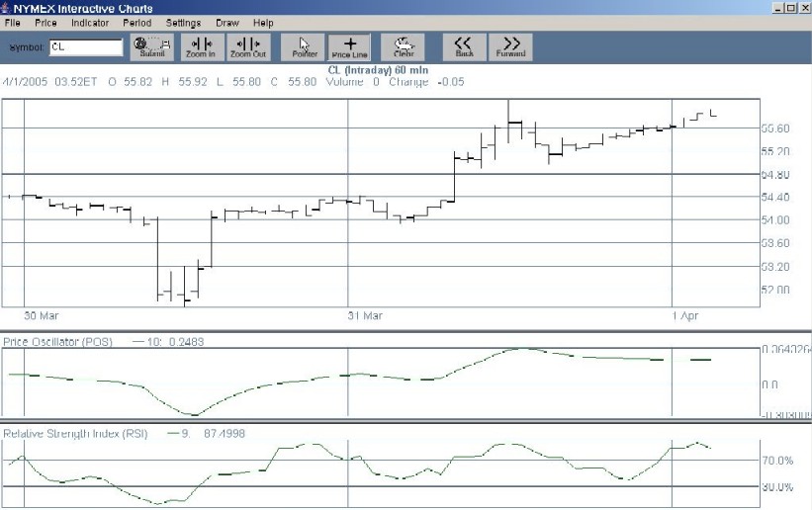
Task: Open the File menu
Action: (13, 23)
